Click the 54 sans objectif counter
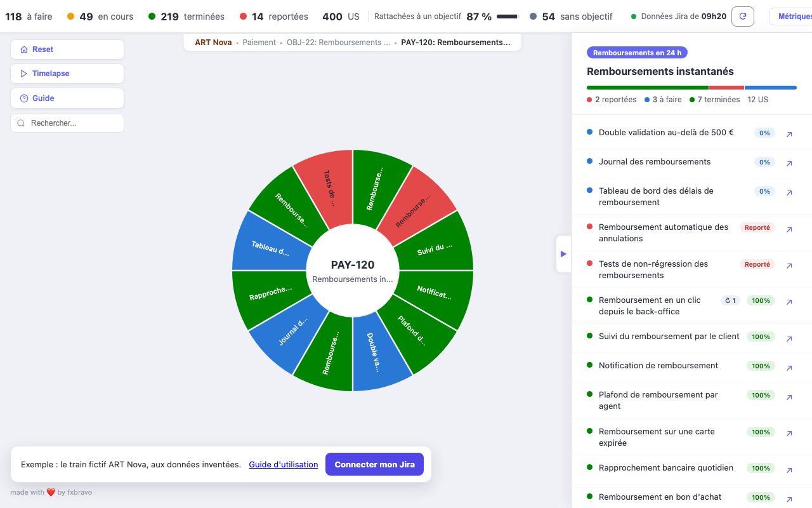 point(571,17)
